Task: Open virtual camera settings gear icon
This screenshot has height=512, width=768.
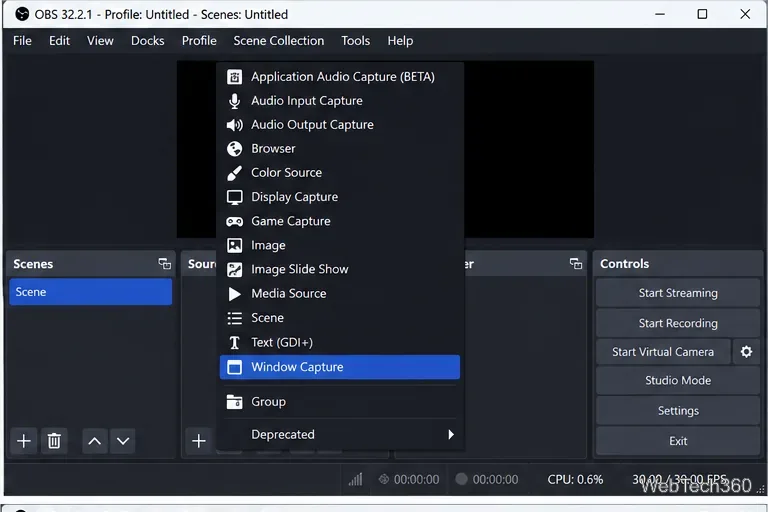Action: point(746,352)
